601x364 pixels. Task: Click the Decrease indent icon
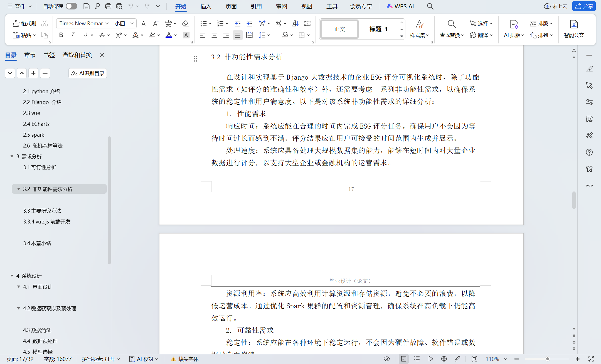[x=237, y=23]
